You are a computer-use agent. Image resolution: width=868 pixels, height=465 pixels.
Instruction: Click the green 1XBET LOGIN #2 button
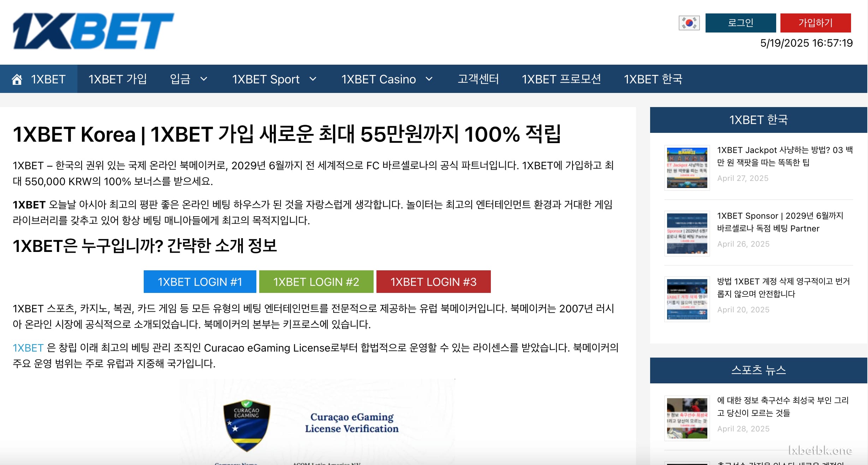coord(316,282)
